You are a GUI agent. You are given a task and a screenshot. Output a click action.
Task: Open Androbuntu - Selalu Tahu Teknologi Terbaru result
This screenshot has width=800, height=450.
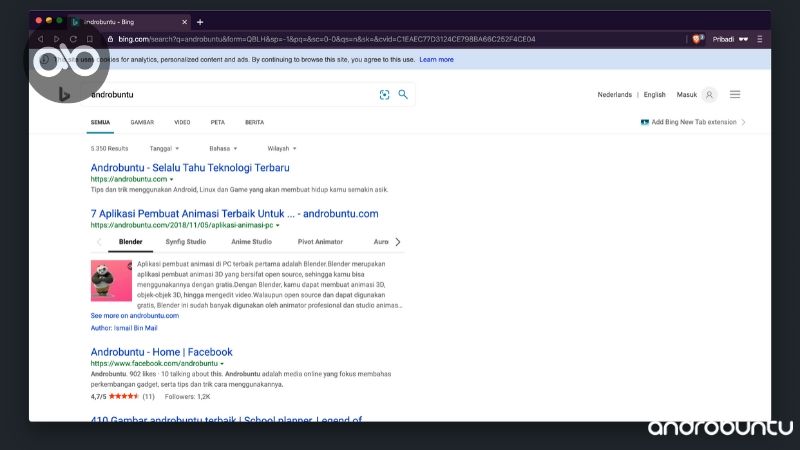tap(190, 168)
